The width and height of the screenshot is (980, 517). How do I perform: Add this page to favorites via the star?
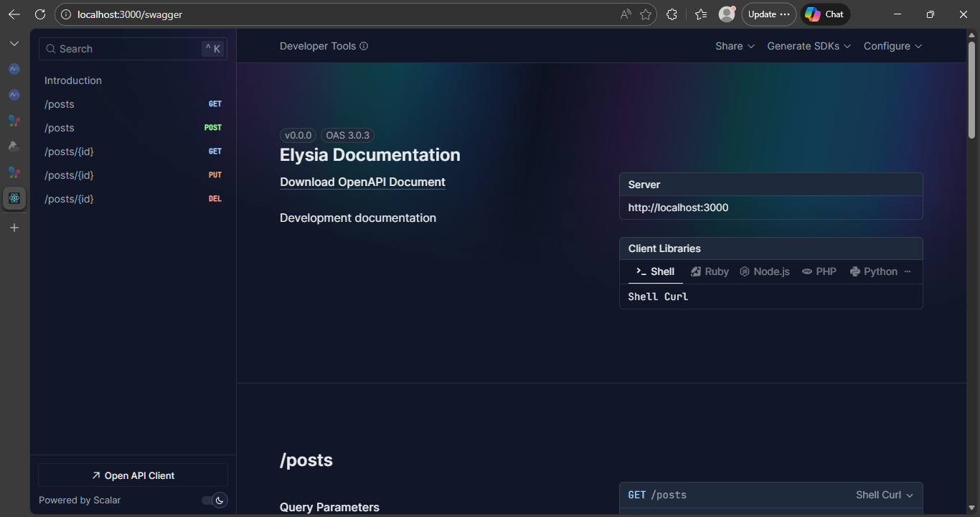pyautogui.click(x=645, y=14)
